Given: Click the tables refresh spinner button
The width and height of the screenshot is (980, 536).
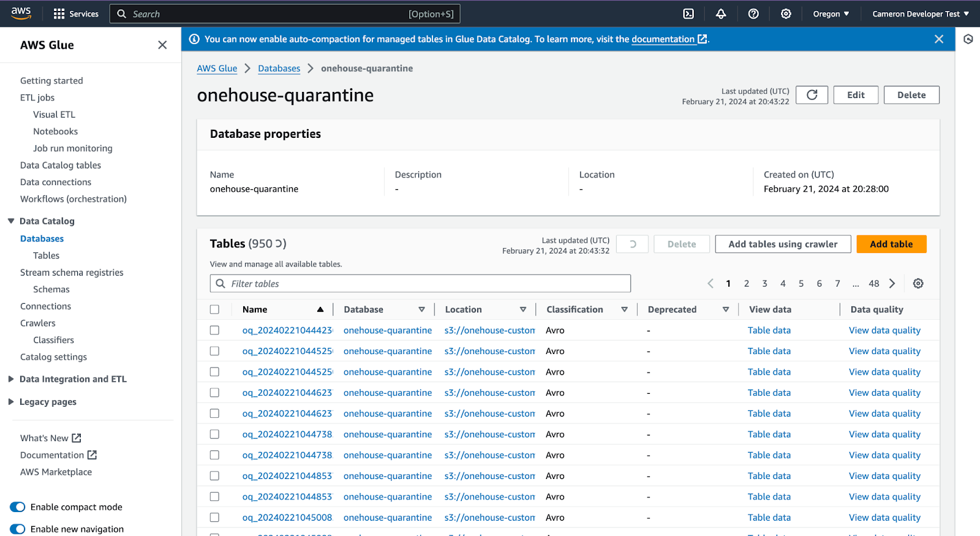Looking at the screenshot, I should point(632,244).
